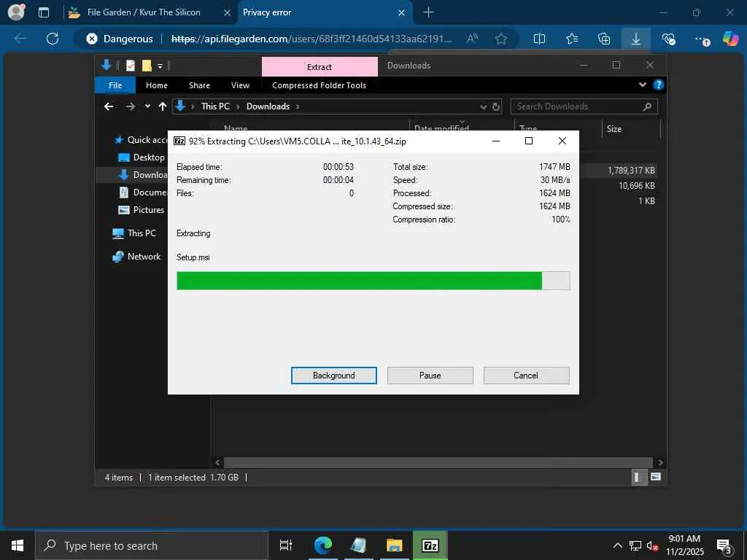Image resolution: width=747 pixels, height=560 pixels.
Task: Show hidden system tray icons
Action: 617,545
